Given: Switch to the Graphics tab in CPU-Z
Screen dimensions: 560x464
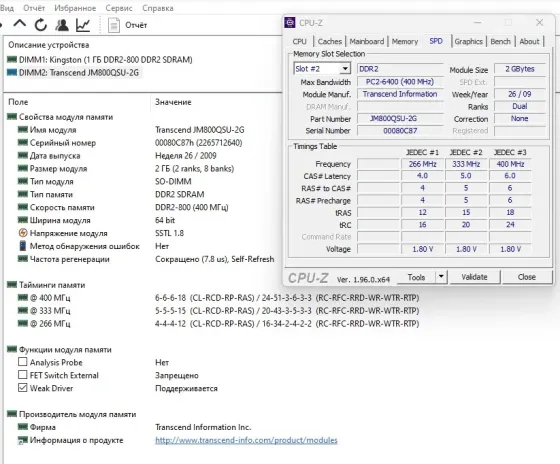Looking at the screenshot, I should click(x=469, y=41).
